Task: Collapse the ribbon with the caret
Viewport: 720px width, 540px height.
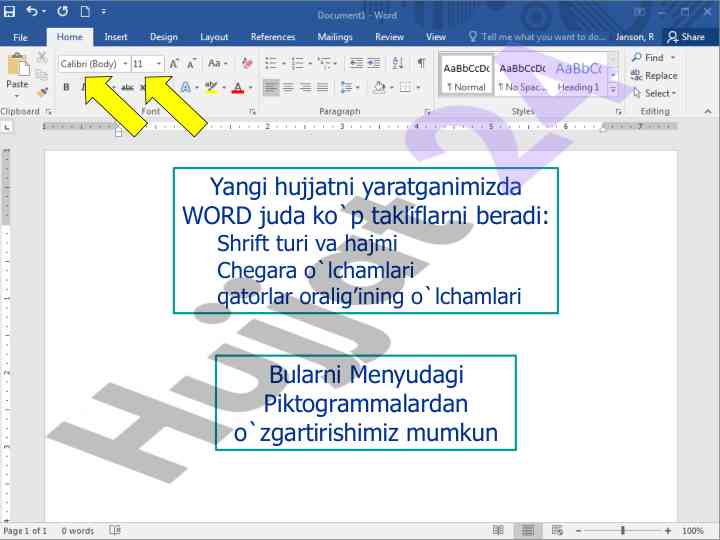Action: tap(708, 111)
